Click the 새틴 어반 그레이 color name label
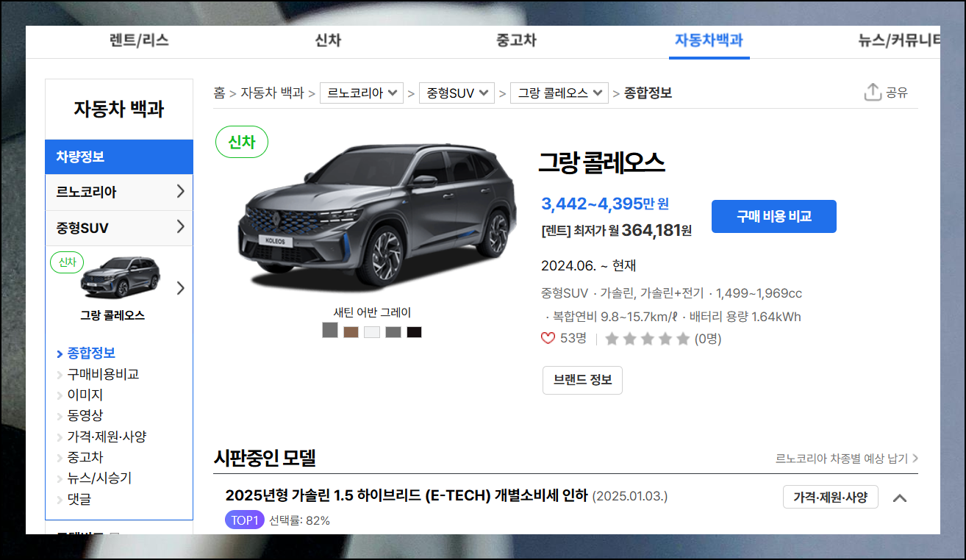 click(x=373, y=312)
